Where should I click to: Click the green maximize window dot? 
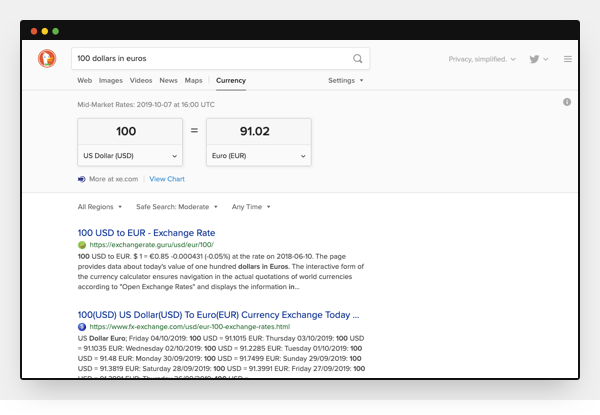click(x=55, y=31)
